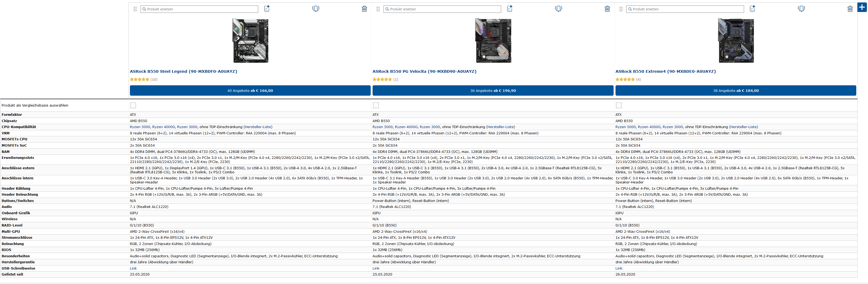Set price alert bell for B550 Steel Legend
Viewport: 868px width, 284px height.
(x=316, y=8)
